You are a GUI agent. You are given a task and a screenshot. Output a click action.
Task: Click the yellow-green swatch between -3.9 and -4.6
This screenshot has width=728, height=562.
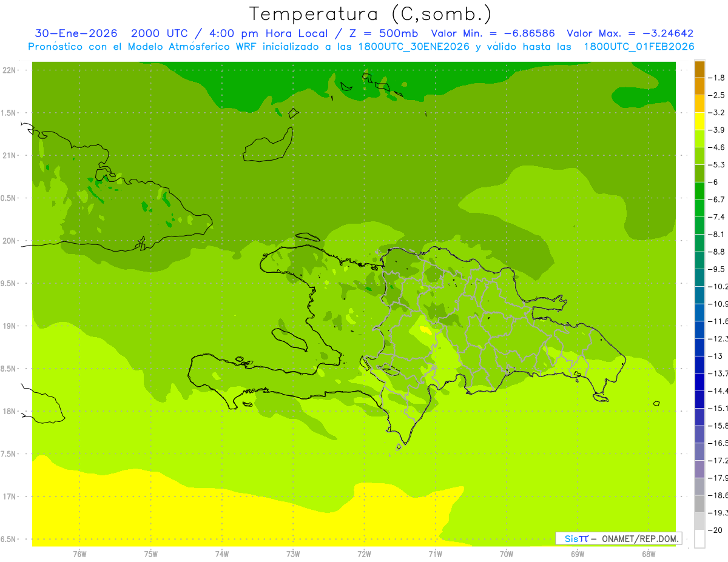point(699,139)
